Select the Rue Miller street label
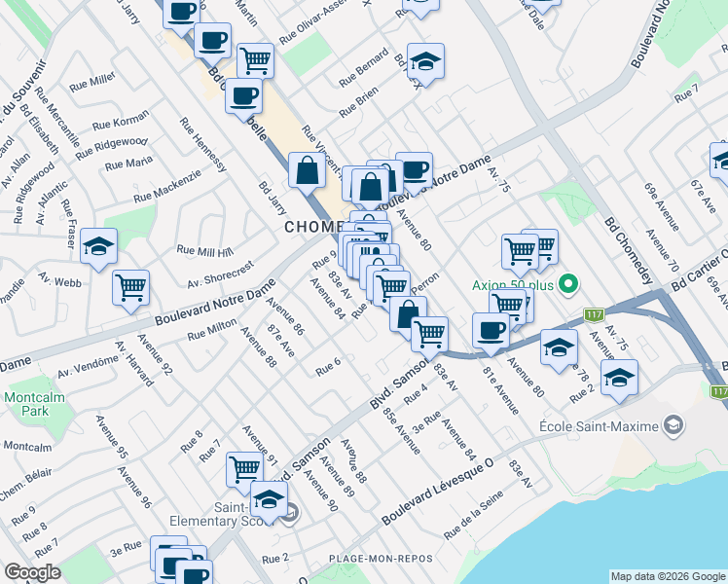This screenshot has height=584, width=728. pyautogui.click(x=91, y=82)
